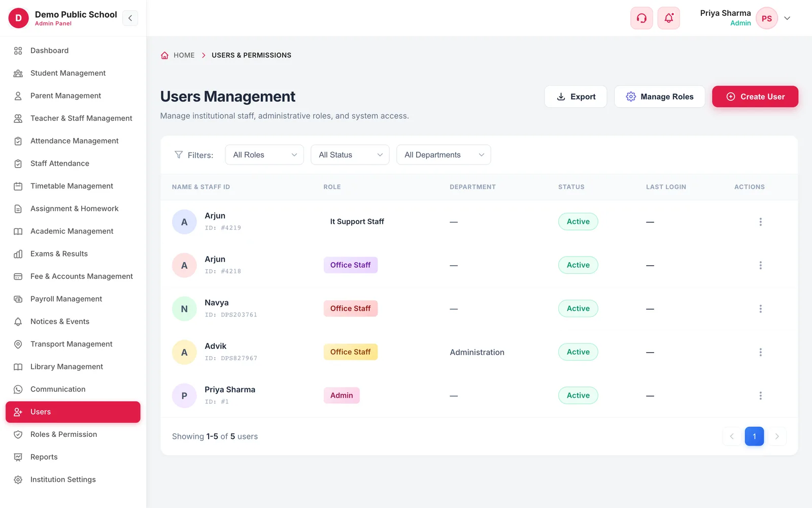812x508 pixels.
Task: Open Reports in the sidebar
Action: click(x=73, y=457)
